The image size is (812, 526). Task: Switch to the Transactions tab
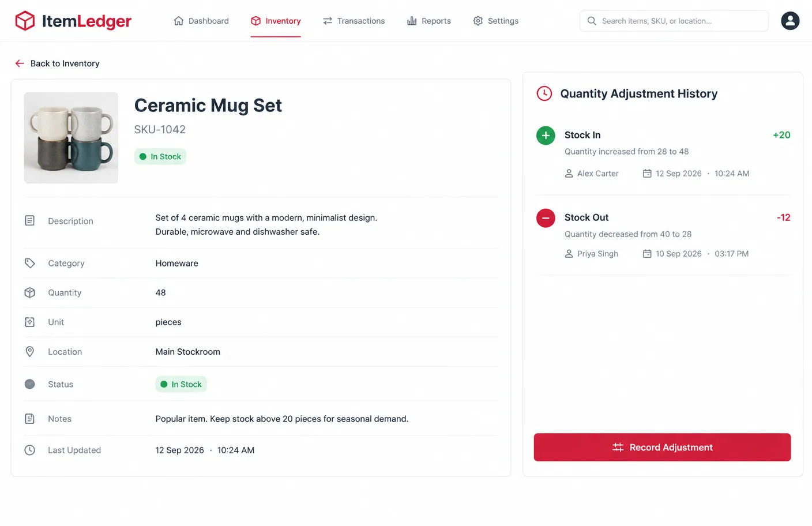(x=354, y=21)
